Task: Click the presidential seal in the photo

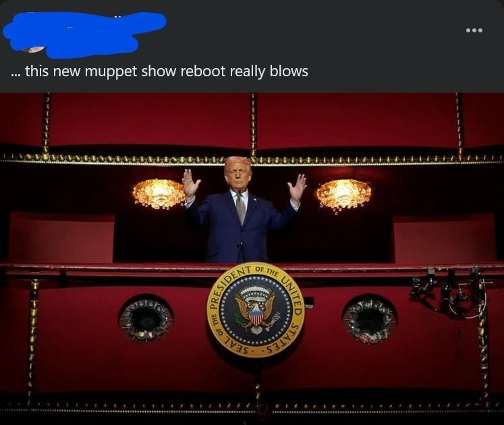Action: point(256,312)
